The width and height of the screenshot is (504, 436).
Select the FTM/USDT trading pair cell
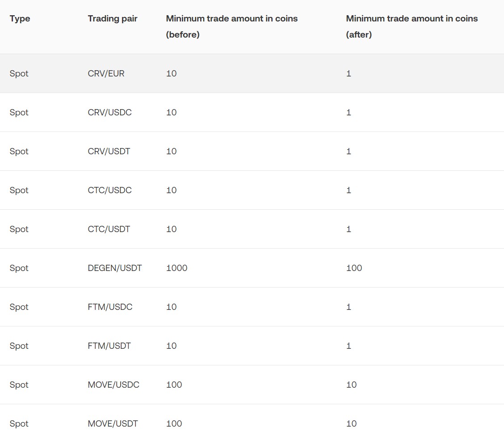click(109, 346)
